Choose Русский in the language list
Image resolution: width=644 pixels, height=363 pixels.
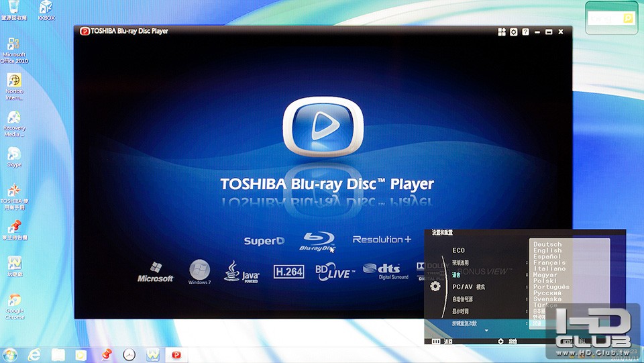point(547,293)
